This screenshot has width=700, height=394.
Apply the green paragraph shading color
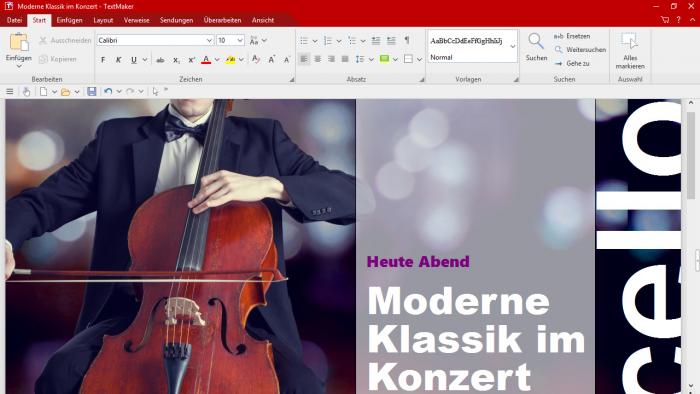[x=384, y=59]
